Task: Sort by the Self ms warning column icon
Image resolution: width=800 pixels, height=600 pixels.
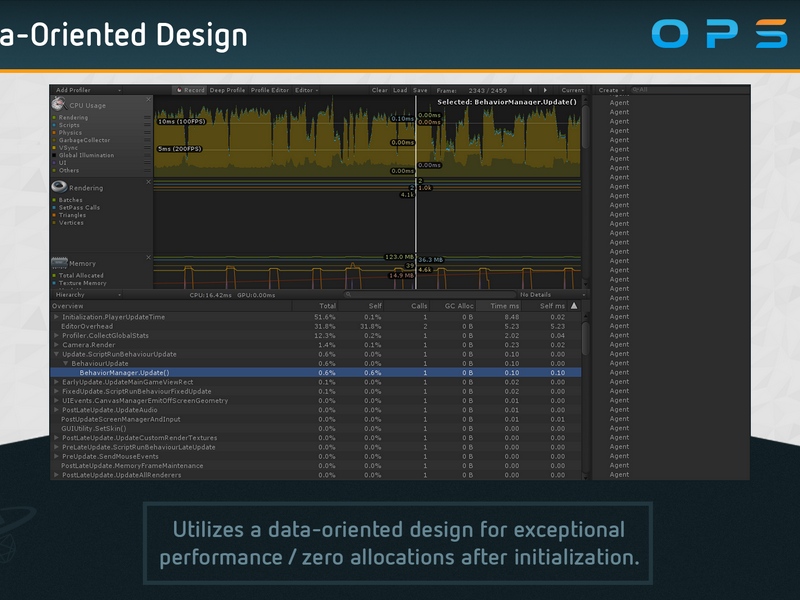Action: [x=574, y=306]
